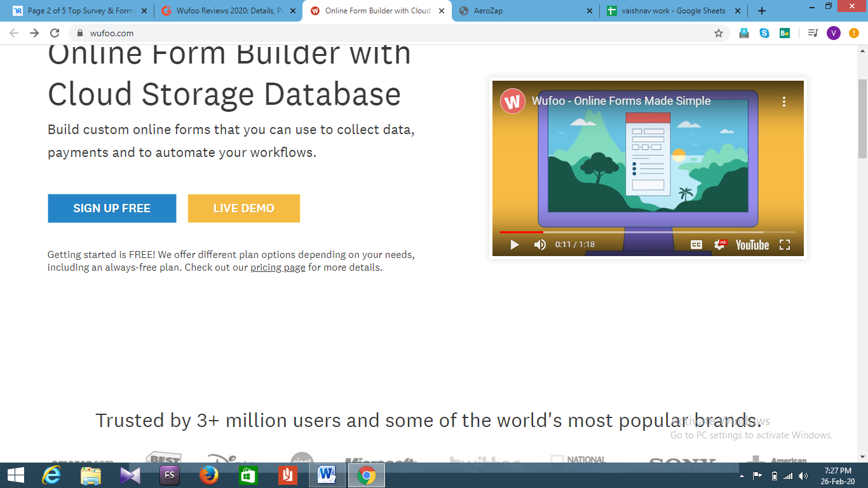This screenshot has height=488, width=868.
Task: Switch to Microsoft Word in the taskbar
Action: tap(327, 475)
